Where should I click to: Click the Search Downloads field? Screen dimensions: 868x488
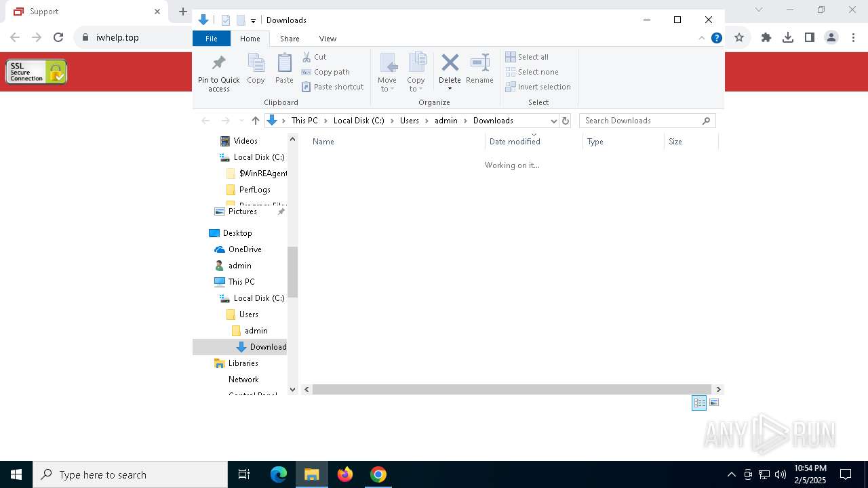coord(648,121)
